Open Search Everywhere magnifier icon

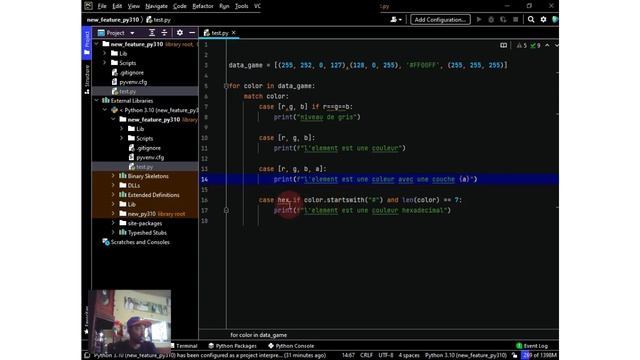pyautogui.click(x=531, y=19)
